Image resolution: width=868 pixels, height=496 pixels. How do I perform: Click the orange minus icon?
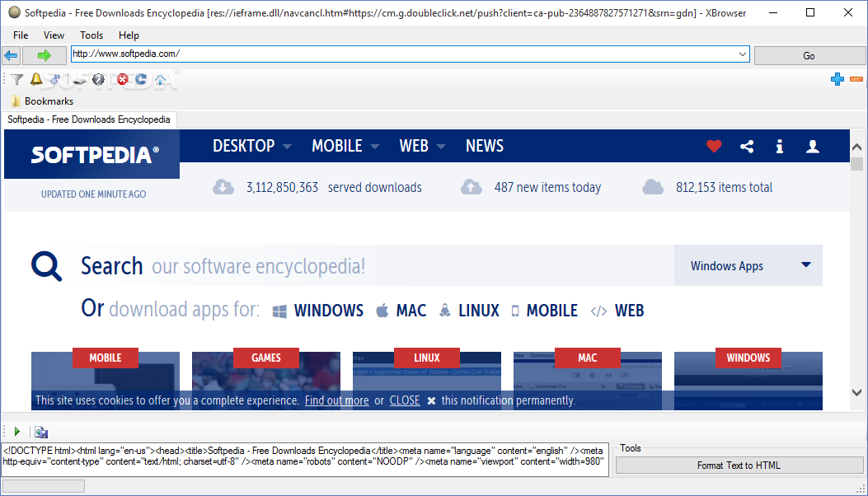click(856, 79)
